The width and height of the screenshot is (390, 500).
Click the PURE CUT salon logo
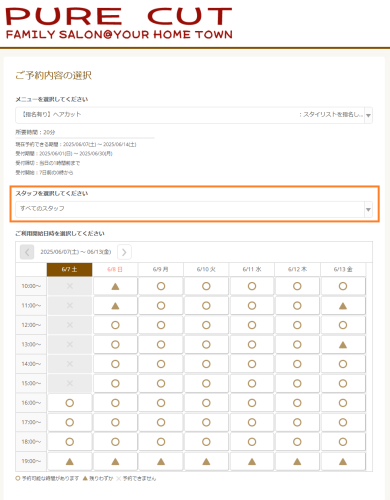119,23
